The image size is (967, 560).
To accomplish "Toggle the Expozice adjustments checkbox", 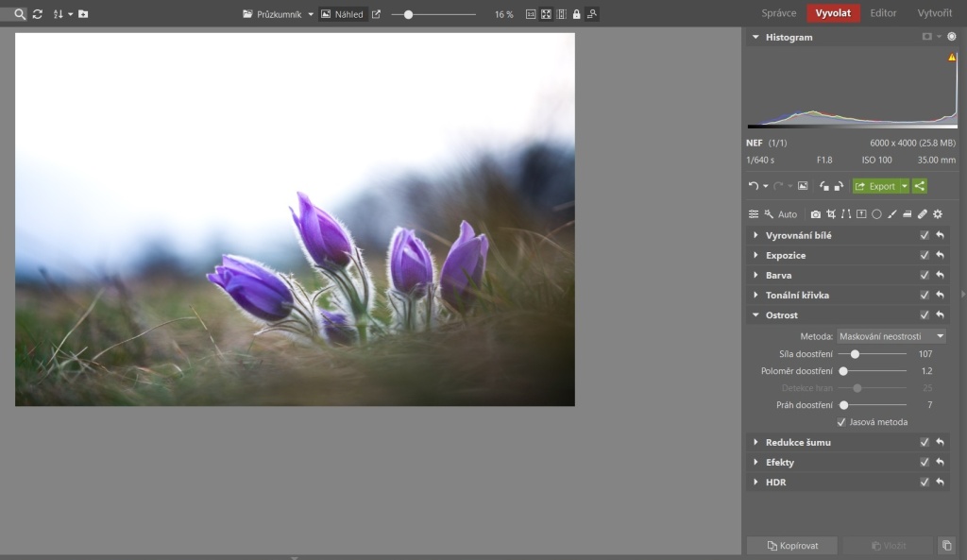I will click(925, 255).
